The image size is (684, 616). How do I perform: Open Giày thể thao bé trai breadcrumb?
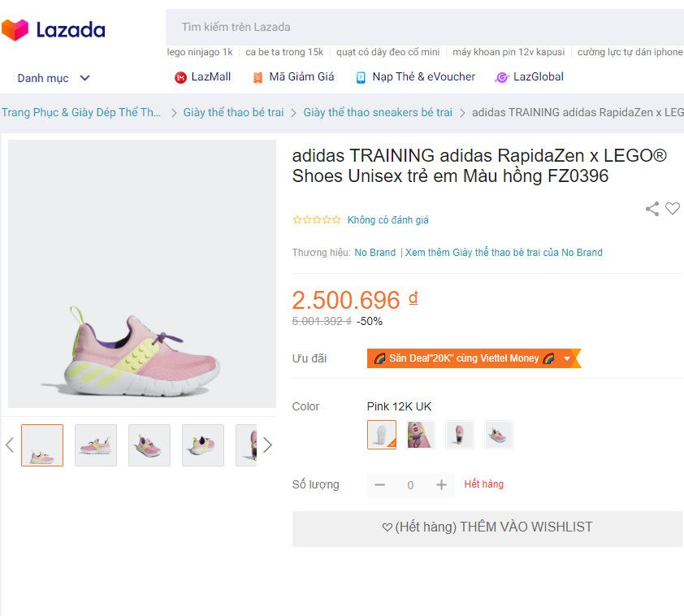[233, 112]
